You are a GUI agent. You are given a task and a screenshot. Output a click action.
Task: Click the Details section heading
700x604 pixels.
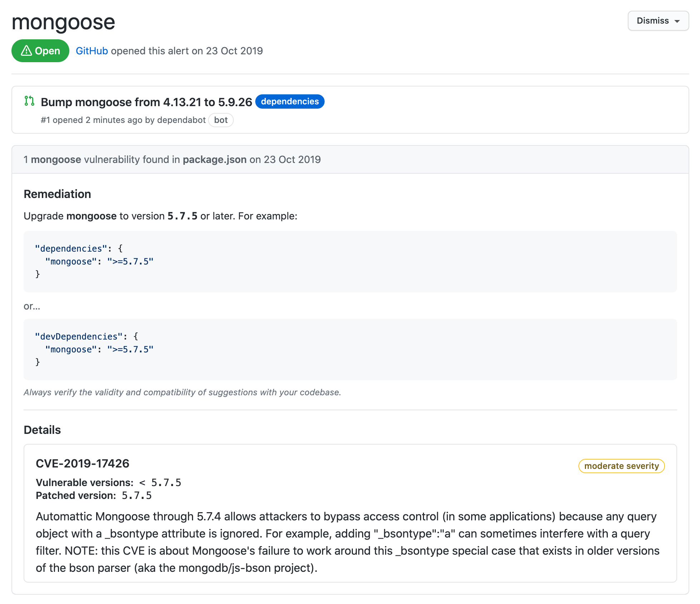pos(42,430)
